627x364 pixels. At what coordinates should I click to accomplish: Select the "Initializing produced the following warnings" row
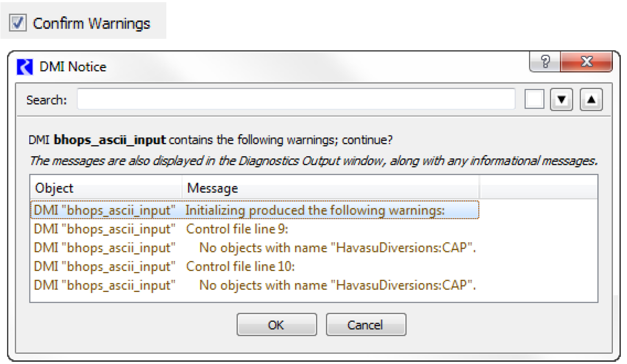click(x=315, y=210)
